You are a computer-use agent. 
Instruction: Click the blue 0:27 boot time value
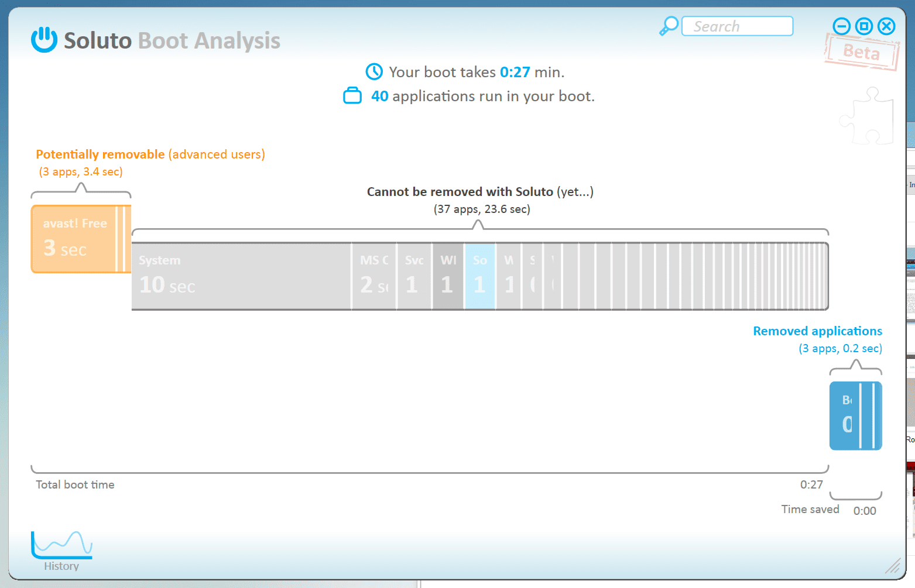(x=515, y=72)
